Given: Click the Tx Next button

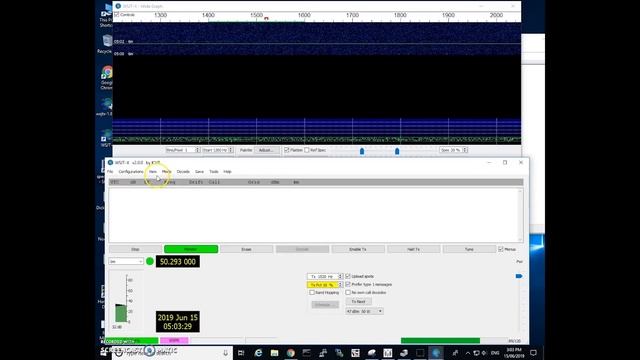Looking at the screenshot, I should coord(358,302).
